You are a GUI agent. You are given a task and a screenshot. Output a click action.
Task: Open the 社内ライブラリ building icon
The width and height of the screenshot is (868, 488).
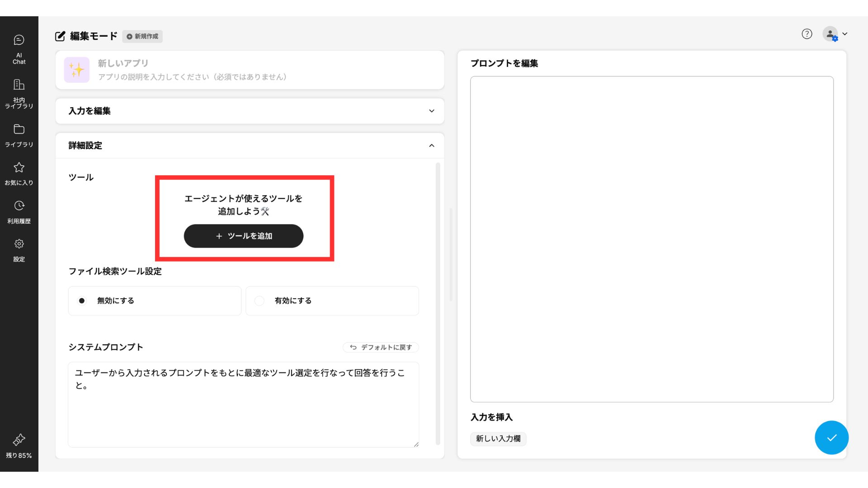click(19, 85)
